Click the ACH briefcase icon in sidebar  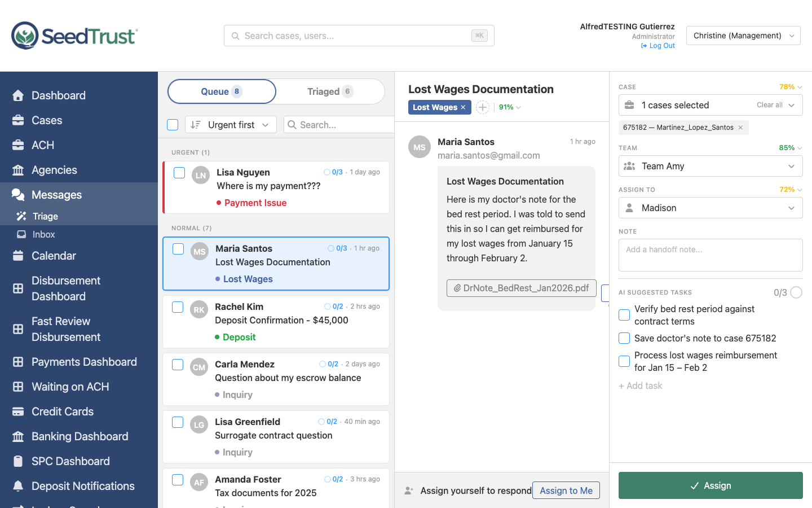[18, 145]
